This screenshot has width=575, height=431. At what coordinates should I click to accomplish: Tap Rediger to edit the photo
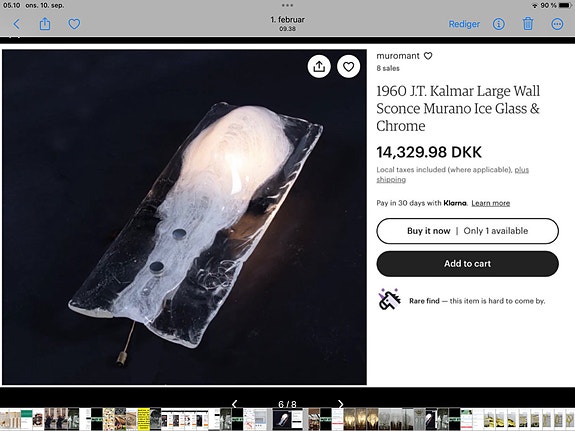(x=464, y=24)
